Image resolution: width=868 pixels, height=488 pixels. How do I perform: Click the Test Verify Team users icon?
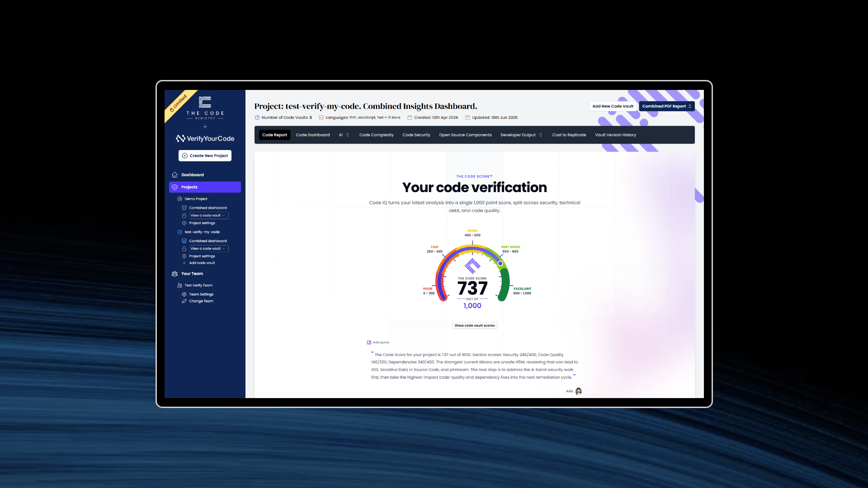tap(180, 286)
